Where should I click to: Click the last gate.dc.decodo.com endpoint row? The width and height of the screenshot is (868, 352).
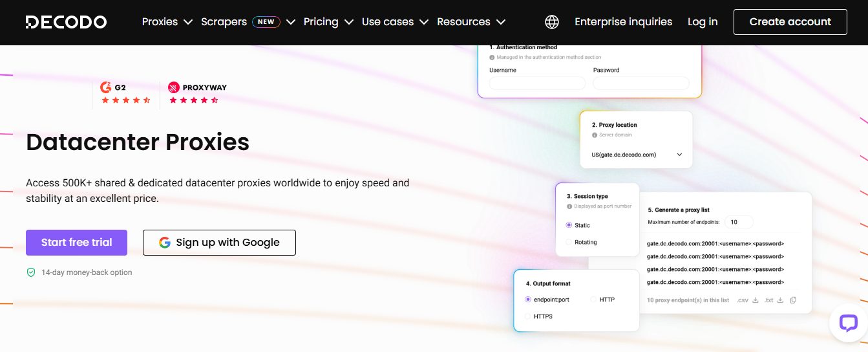click(x=715, y=282)
